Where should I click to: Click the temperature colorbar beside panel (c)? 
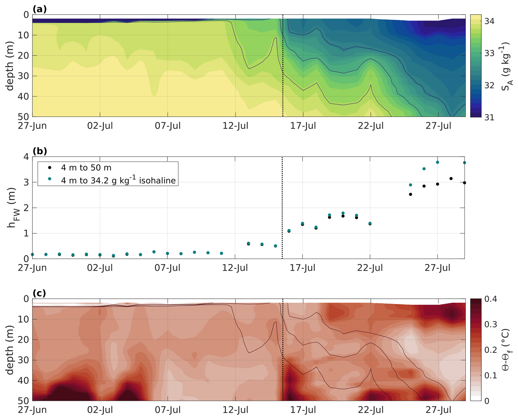click(x=476, y=350)
